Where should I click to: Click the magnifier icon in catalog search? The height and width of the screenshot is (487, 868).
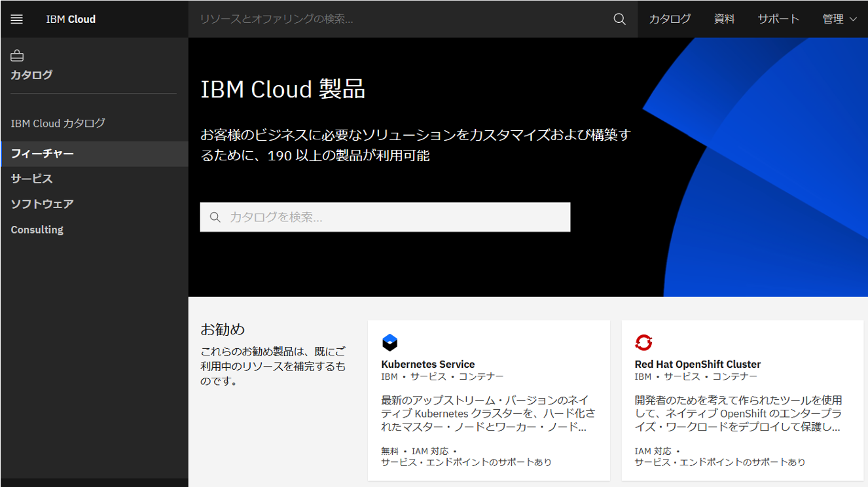[x=215, y=217]
